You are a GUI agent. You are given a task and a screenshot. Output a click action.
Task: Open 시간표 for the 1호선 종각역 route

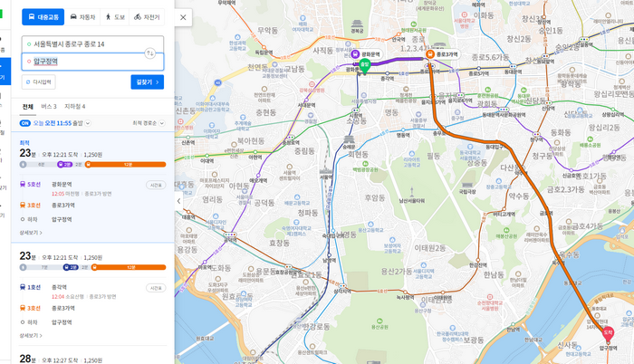coord(156,288)
